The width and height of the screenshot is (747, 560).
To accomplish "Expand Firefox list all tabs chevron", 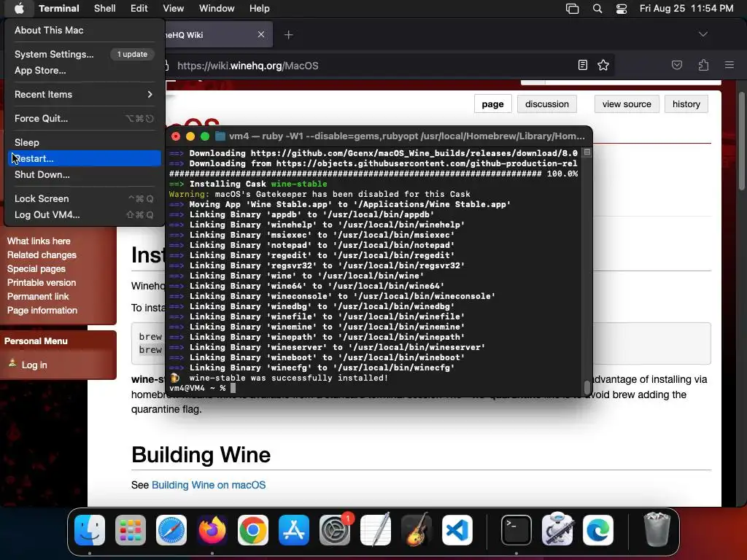I will 703,34.
